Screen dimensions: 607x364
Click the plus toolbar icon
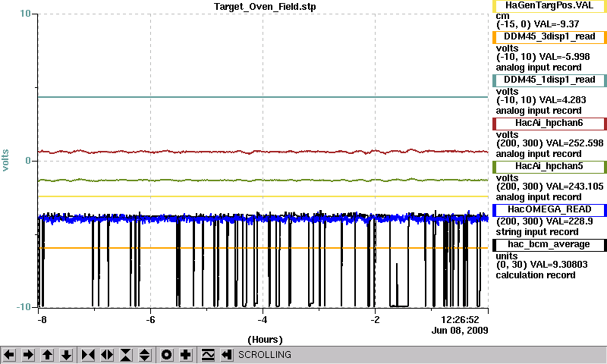[186, 355]
